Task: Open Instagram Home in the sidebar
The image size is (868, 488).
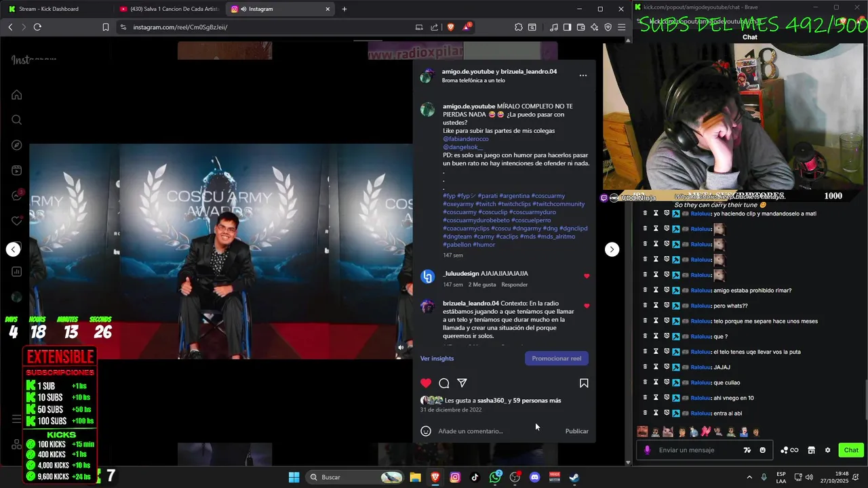Action: click(x=17, y=95)
